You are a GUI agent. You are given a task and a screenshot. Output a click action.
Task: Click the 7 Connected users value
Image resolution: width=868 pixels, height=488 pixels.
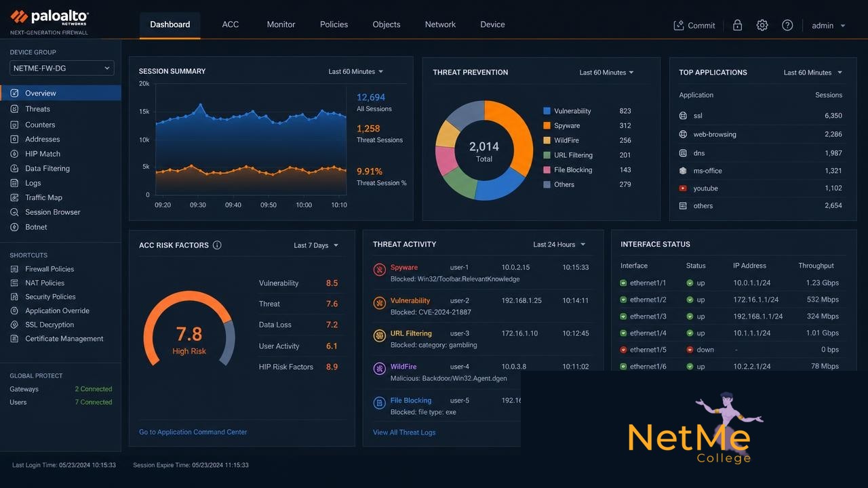pos(94,402)
